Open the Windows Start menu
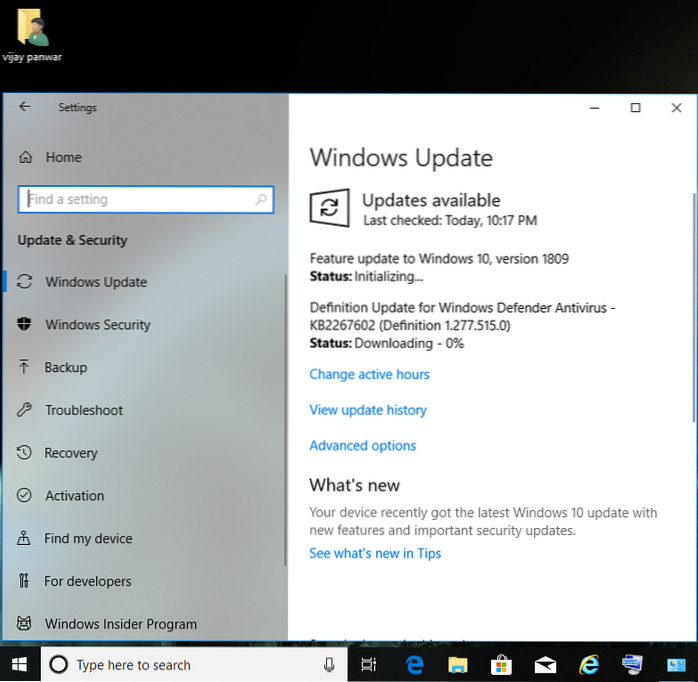 click(x=19, y=664)
